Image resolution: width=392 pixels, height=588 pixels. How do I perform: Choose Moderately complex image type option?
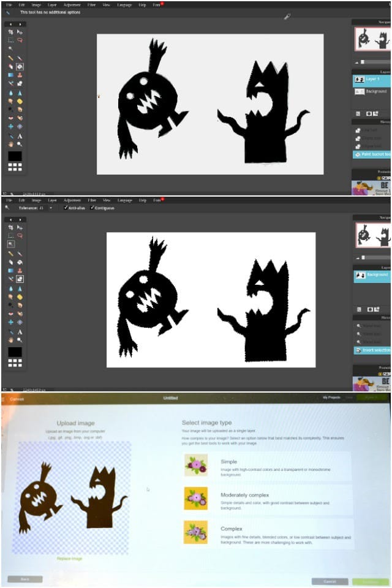(268, 499)
